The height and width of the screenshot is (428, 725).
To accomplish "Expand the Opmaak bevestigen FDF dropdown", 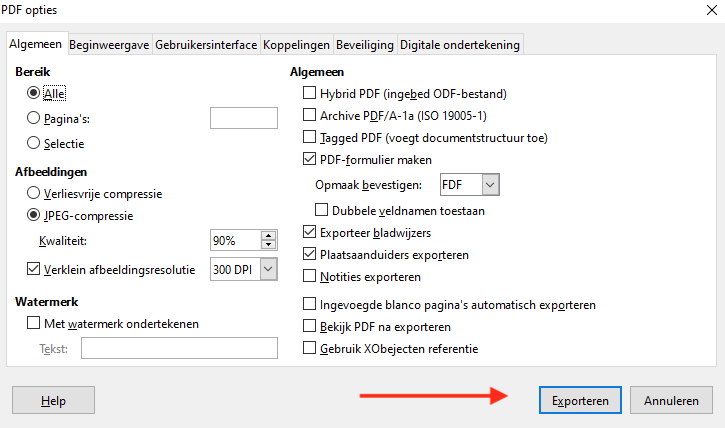I will pos(489,185).
